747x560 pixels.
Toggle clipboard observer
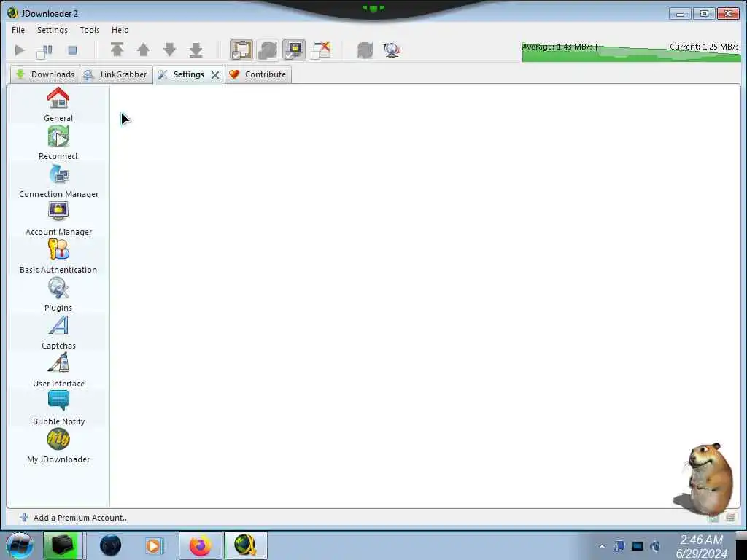click(241, 50)
